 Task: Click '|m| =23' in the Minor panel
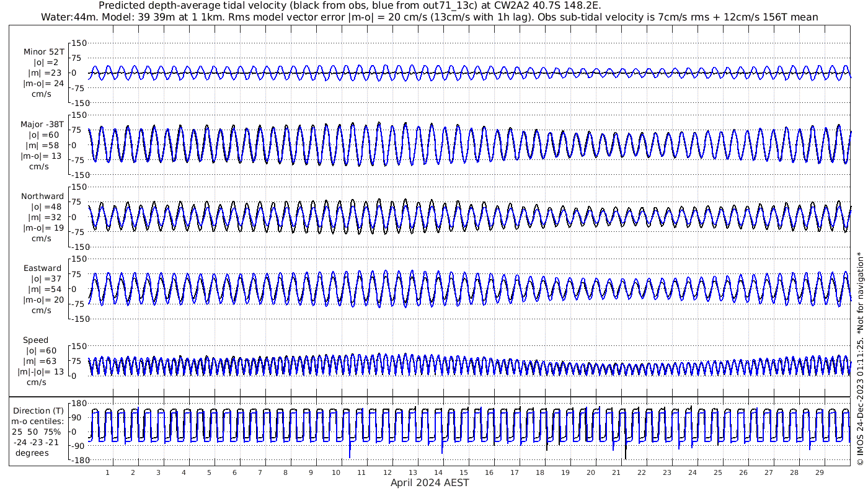point(44,73)
